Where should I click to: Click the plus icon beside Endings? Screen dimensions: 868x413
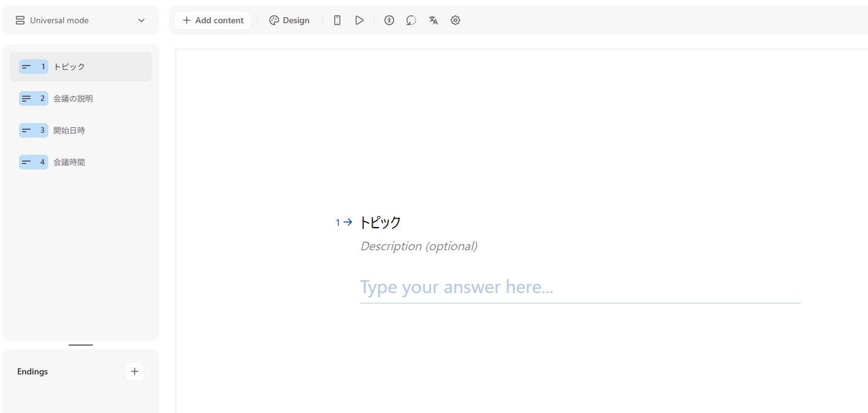click(x=135, y=371)
